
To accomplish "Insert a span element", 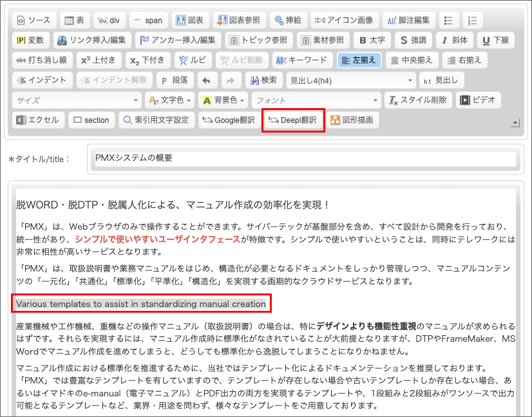I will 149,21.
